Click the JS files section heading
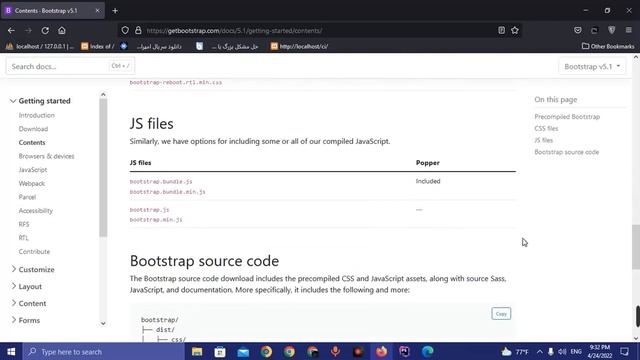 (x=151, y=124)
